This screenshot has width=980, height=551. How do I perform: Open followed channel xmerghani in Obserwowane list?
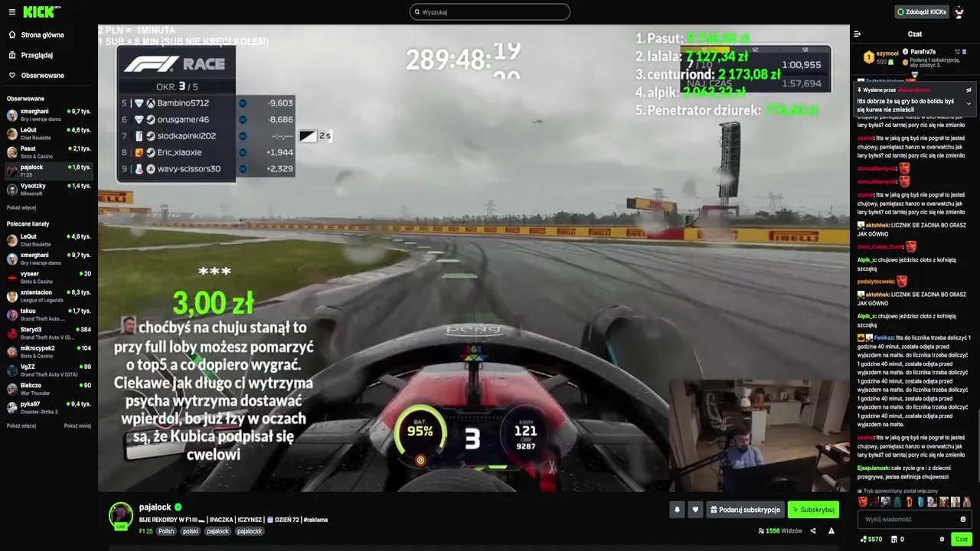point(49,115)
